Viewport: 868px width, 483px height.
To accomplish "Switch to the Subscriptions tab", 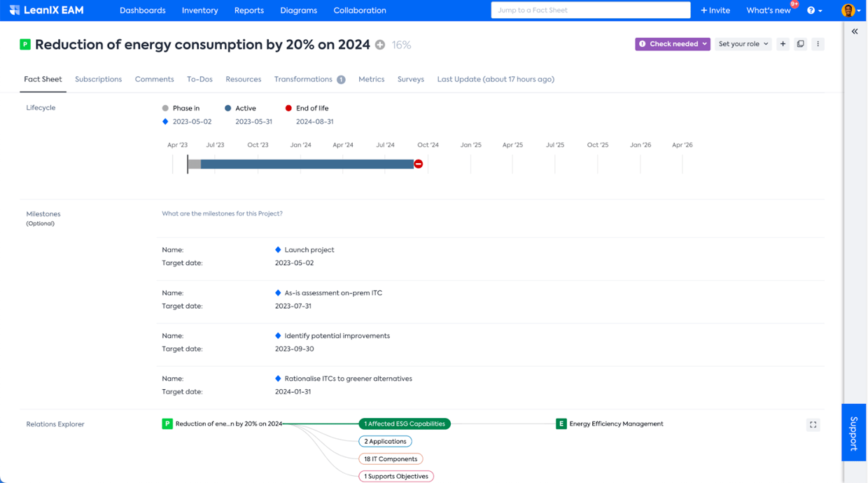I will 98,79.
